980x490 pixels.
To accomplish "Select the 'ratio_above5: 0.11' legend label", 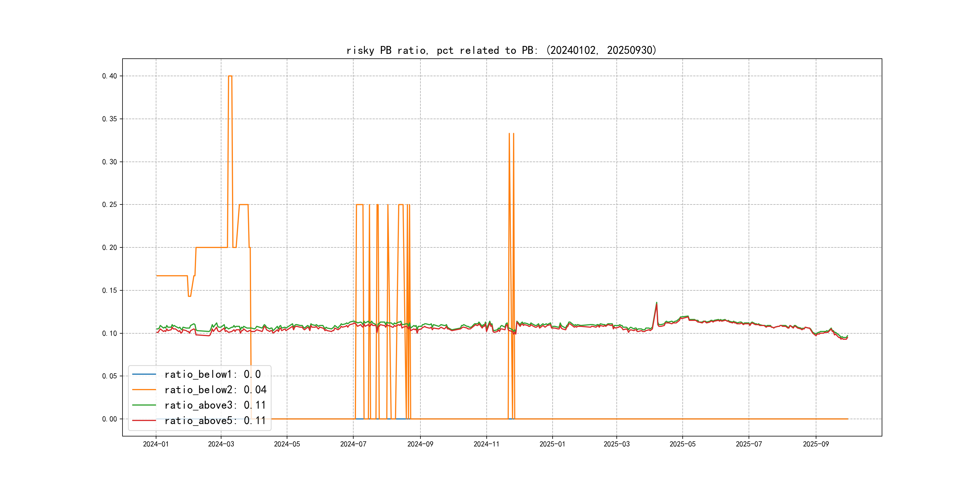I will (215, 420).
